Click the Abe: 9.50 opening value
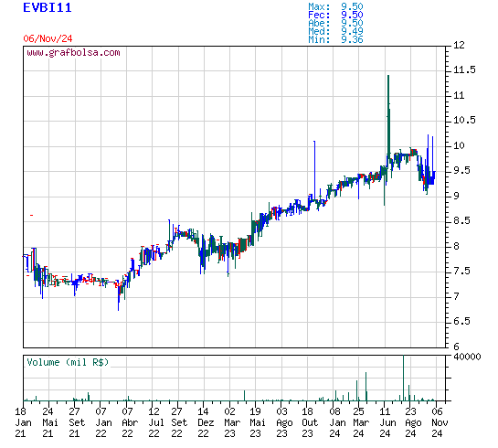This screenshot has width=498, height=448. click(335, 23)
